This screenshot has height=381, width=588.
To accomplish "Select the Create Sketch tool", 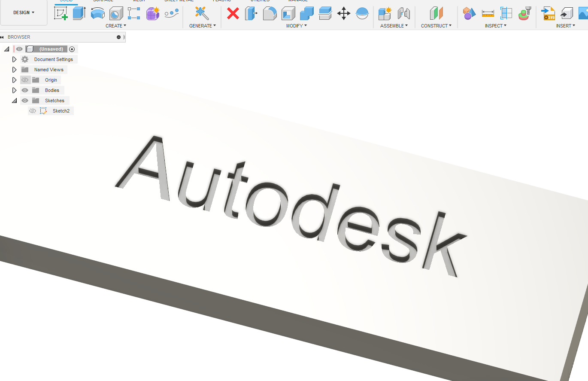I will click(61, 14).
